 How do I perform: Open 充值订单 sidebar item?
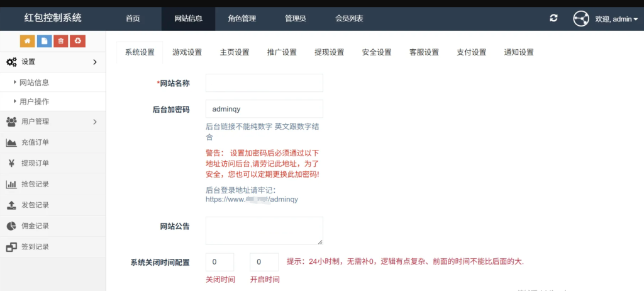tap(53, 142)
